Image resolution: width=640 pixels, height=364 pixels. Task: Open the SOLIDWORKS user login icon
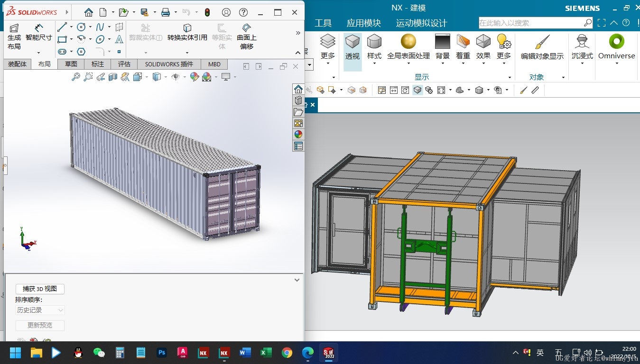click(x=226, y=12)
